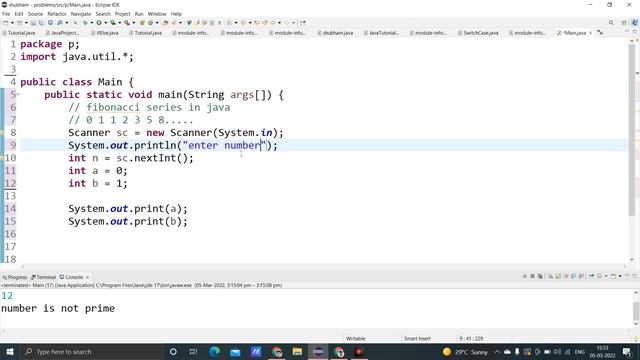The height and width of the screenshot is (360, 640).
Task: Open File Explorer from taskbar
Action: 297,351
